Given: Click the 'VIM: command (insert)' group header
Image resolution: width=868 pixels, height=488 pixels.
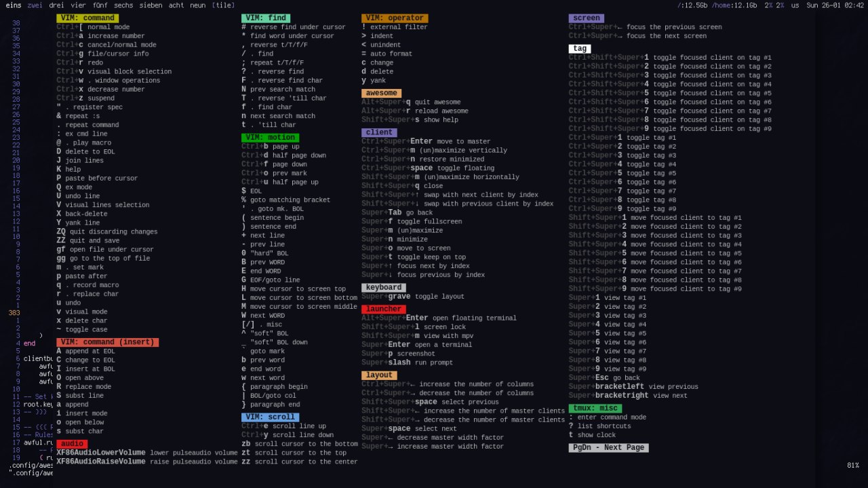Looking at the screenshot, I should (107, 342).
